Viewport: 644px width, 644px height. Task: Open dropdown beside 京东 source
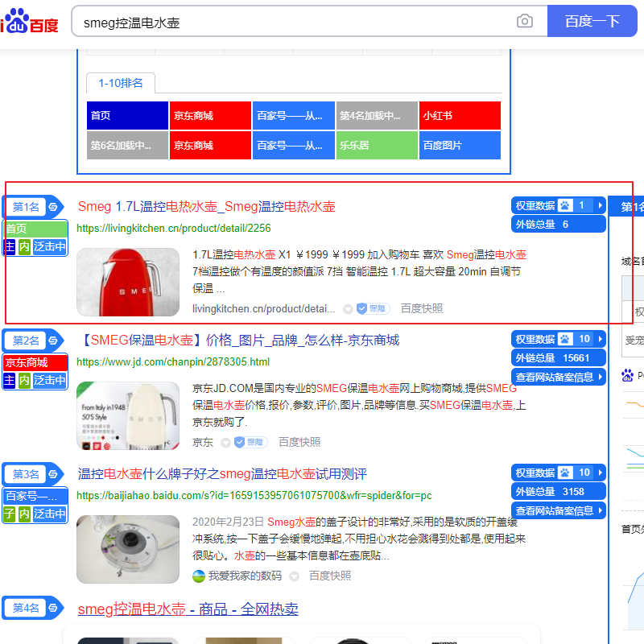pyautogui.click(x=225, y=443)
